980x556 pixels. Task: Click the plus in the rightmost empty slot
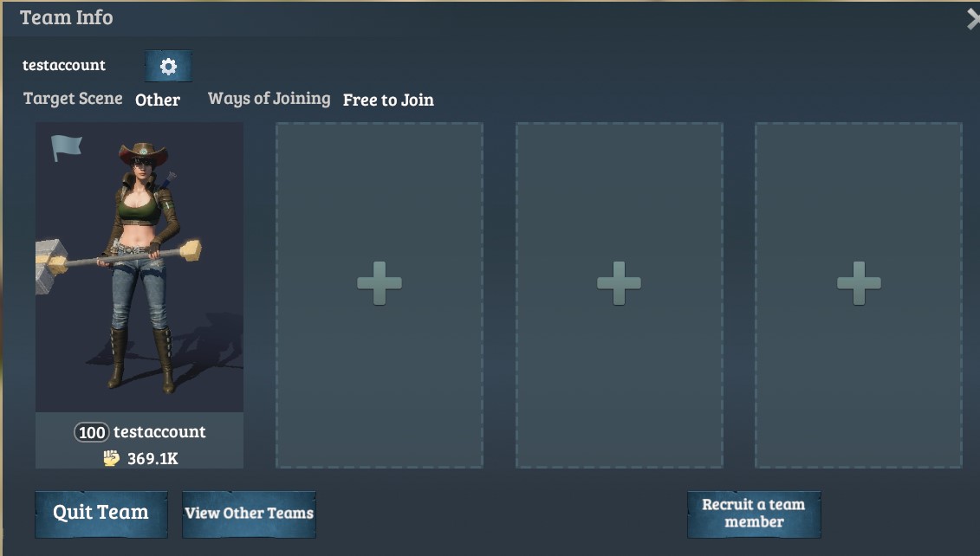point(859,283)
